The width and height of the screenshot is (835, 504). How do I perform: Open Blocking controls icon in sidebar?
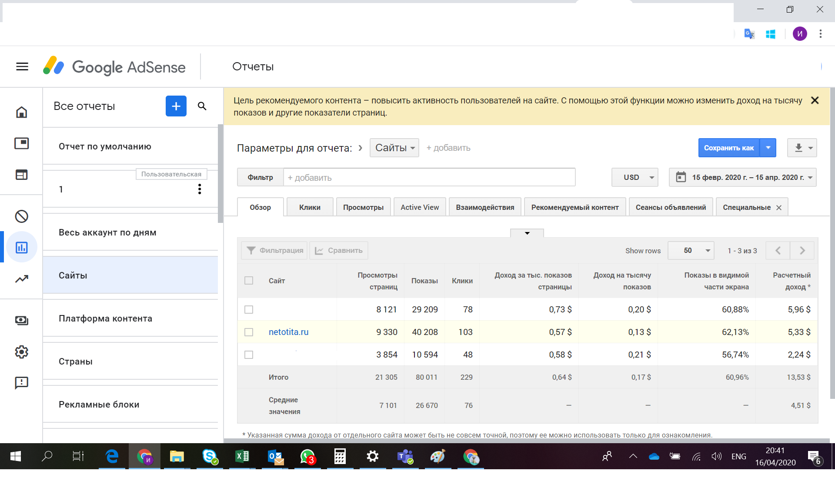(x=21, y=216)
